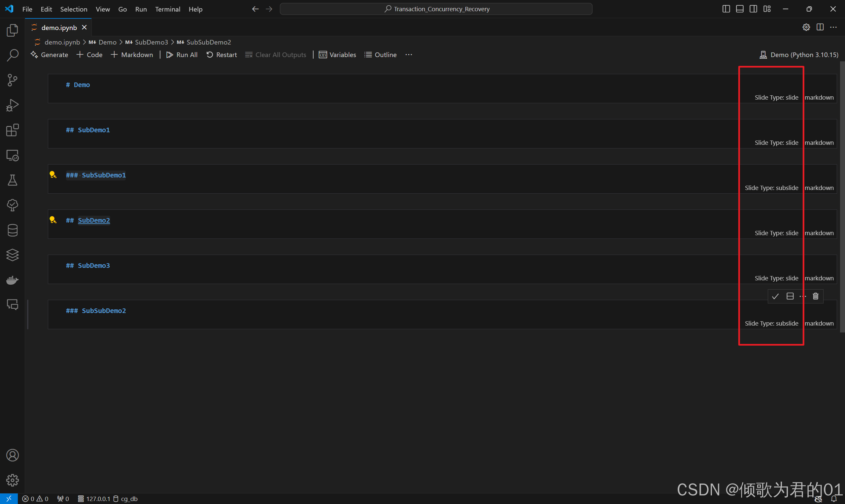Change the Demo cell's Slide Type

[x=776, y=98]
